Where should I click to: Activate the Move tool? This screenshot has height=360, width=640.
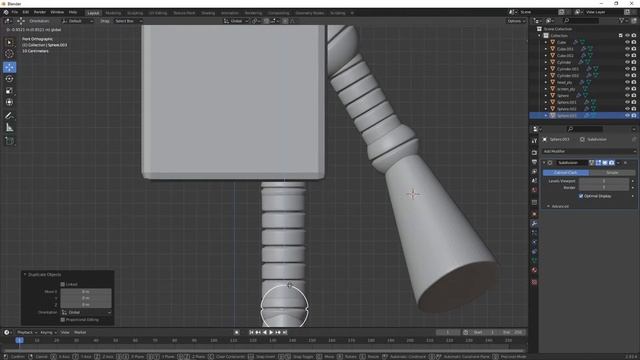click(x=9, y=67)
